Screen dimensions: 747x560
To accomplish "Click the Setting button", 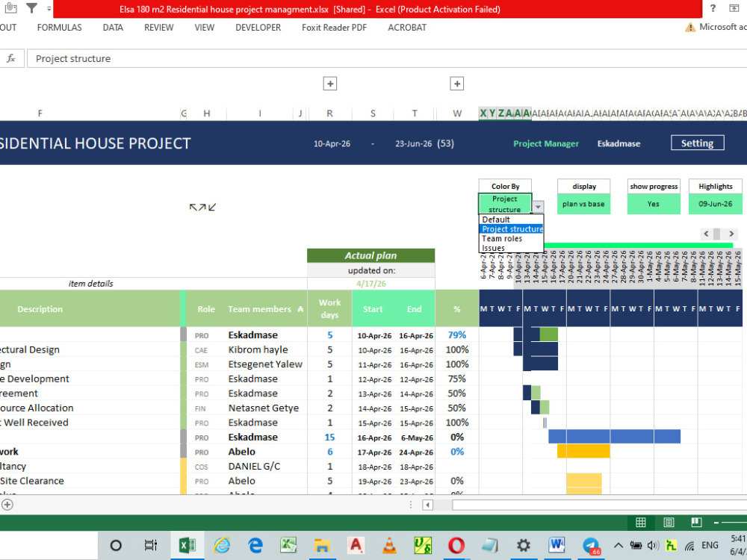I will click(698, 143).
